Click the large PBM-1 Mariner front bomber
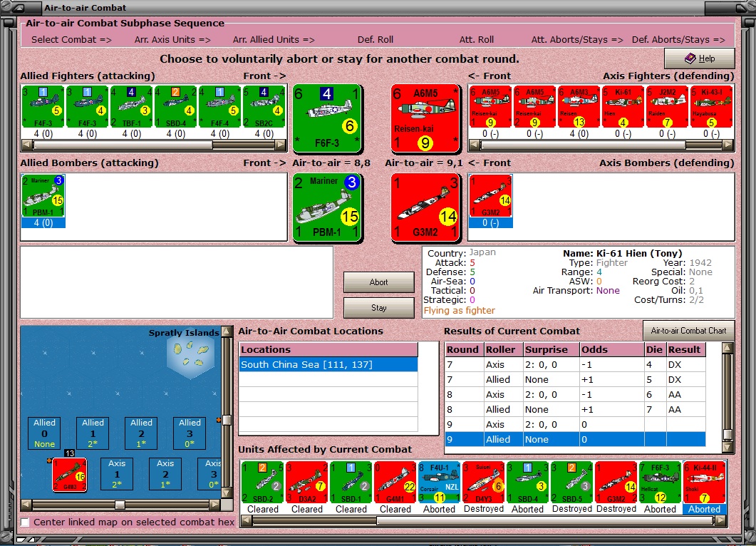Screen dimensions: 756x546 327,207
